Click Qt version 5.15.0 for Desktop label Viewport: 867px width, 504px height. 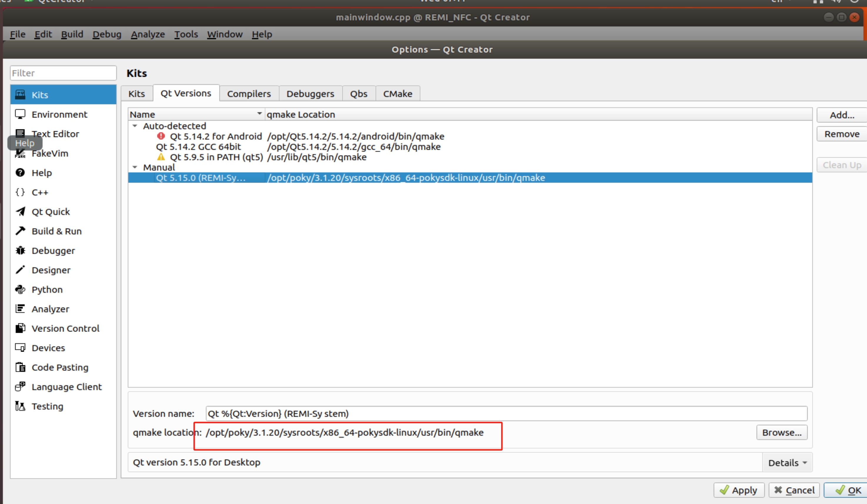pos(197,462)
